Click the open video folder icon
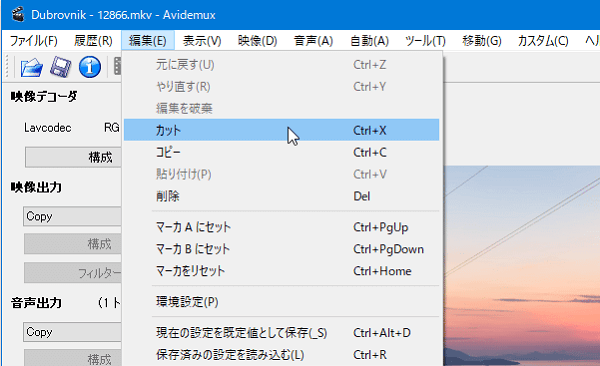 click(31, 67)
